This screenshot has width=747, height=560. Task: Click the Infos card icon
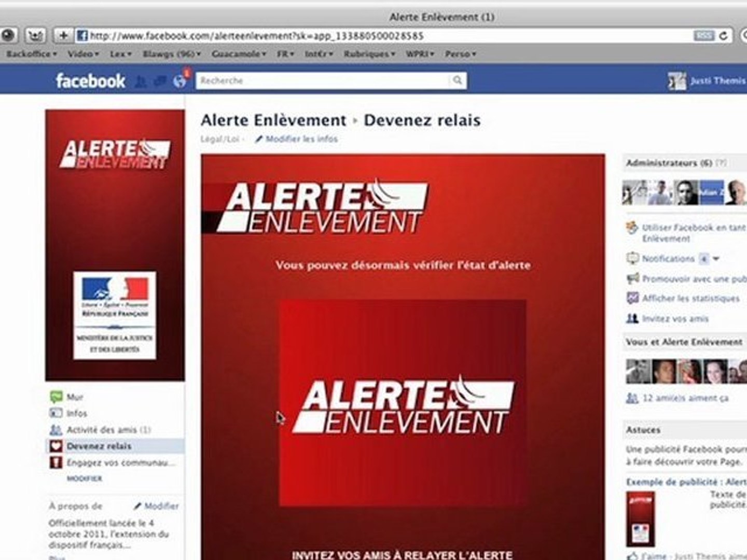coord(56,413)
